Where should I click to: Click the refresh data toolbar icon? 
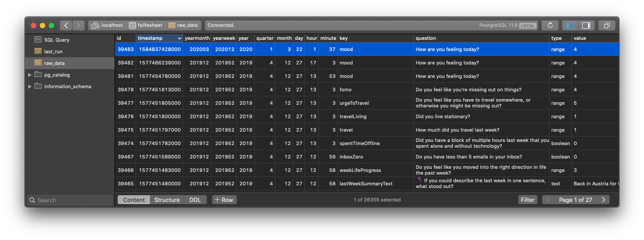(x=550, y=26)
